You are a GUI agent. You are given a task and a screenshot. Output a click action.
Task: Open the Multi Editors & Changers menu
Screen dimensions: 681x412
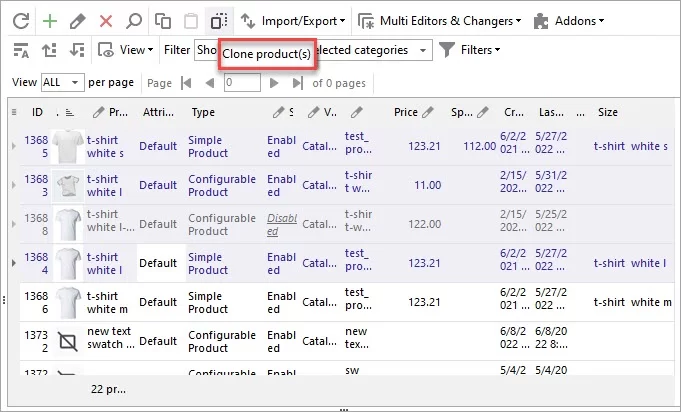pos(440,21)
